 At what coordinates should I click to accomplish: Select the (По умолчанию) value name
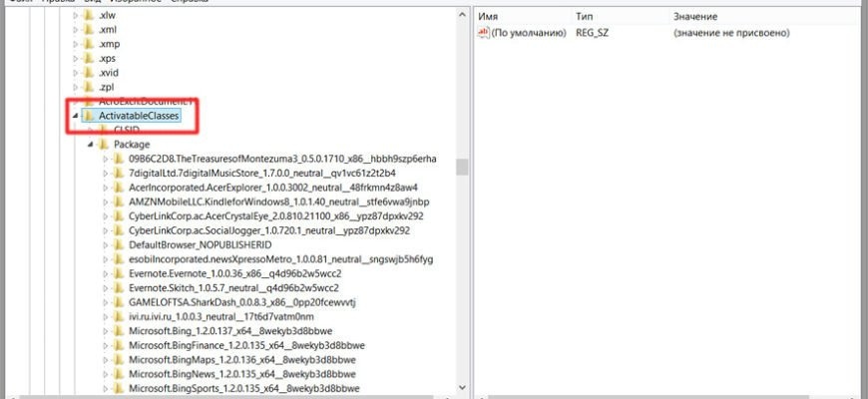coord(529,33)
